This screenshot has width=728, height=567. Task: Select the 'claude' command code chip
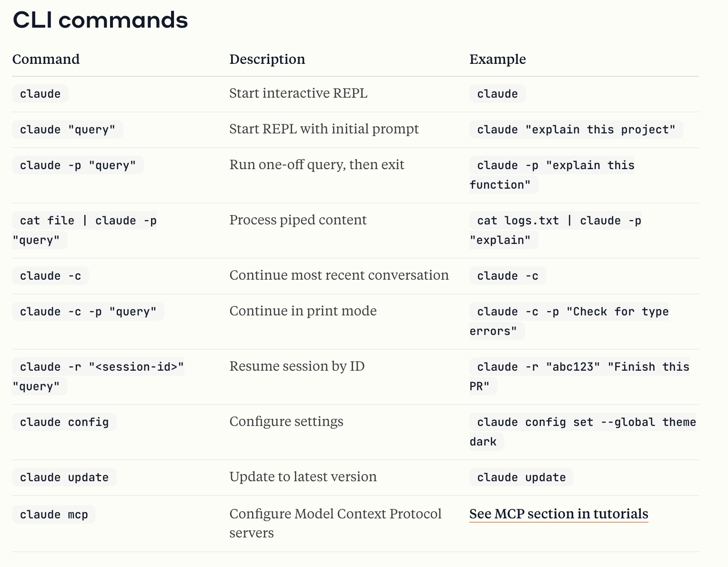(x=40, y=94)
